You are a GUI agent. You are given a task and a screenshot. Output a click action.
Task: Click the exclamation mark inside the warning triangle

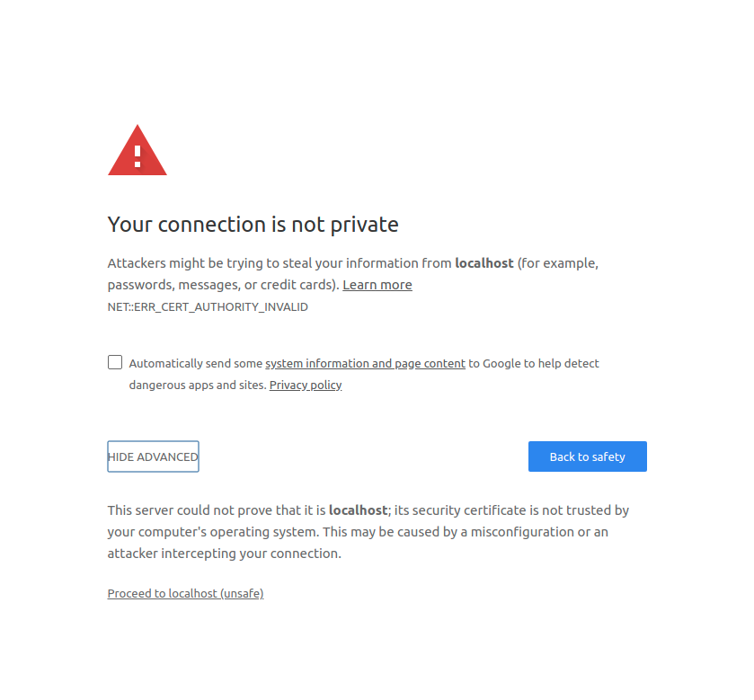[x=137, y=155]
